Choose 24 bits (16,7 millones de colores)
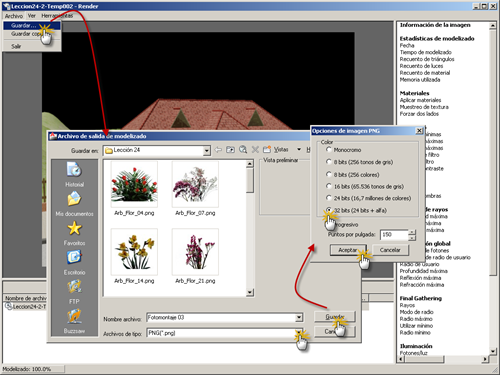Image resolution: width=500 pixels, height=375 pixels. pyautogui.click(x=329, y=198)
